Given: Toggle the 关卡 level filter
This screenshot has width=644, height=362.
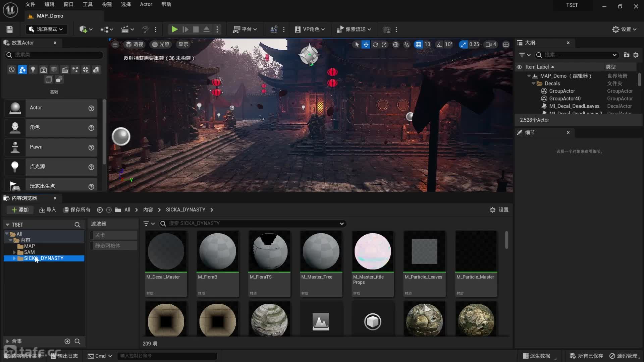Looking at the screenshot, I should click(x=113, y=235).
